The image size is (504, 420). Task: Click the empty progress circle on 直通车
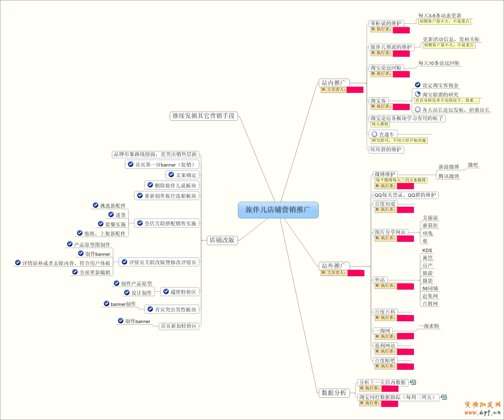pyautogui.click(x=374, y=134)
